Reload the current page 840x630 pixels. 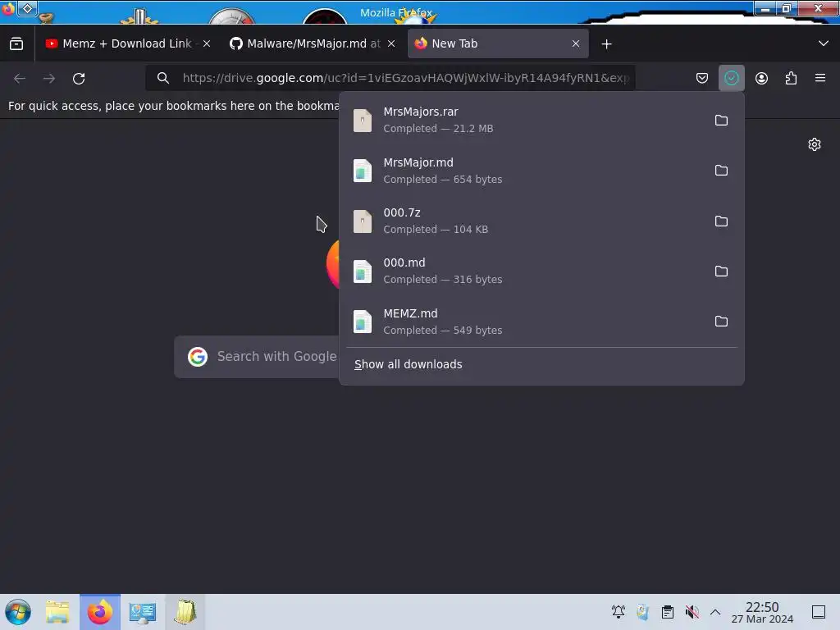point(79,78)
